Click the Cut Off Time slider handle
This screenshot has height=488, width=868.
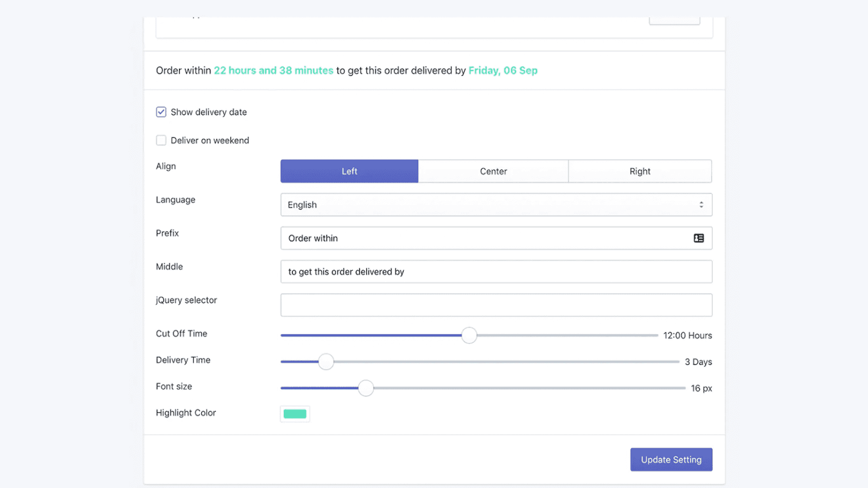pyautogui.click(x=469, y=335)
